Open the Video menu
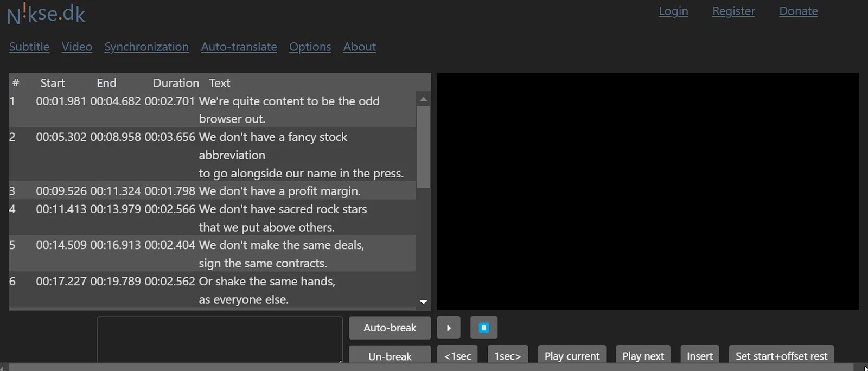Viewport: 868px width, 371px height. tap(77, 47)
